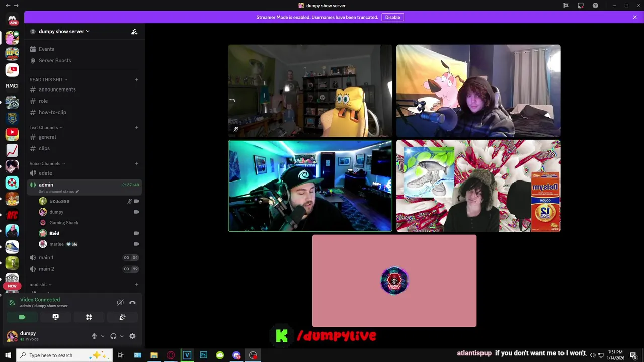Open the Discord inbox icon in title bar
Screen dimensions: 644x362
(x=581, y=6)
